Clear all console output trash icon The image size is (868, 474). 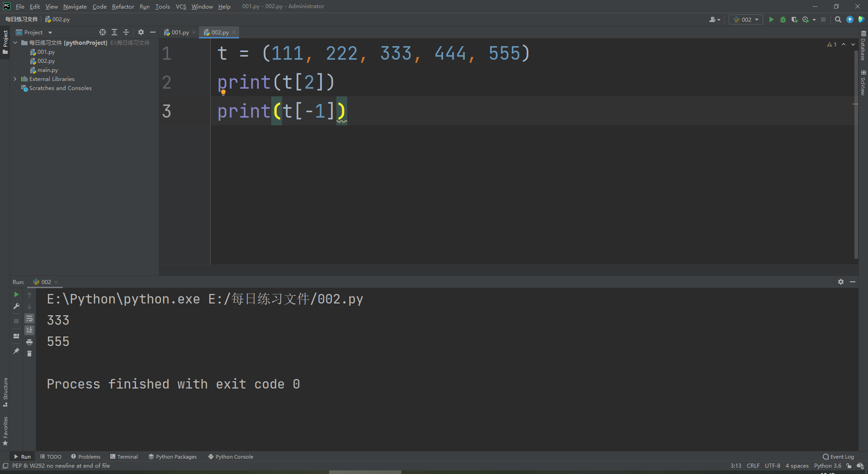tap(29, 353)
